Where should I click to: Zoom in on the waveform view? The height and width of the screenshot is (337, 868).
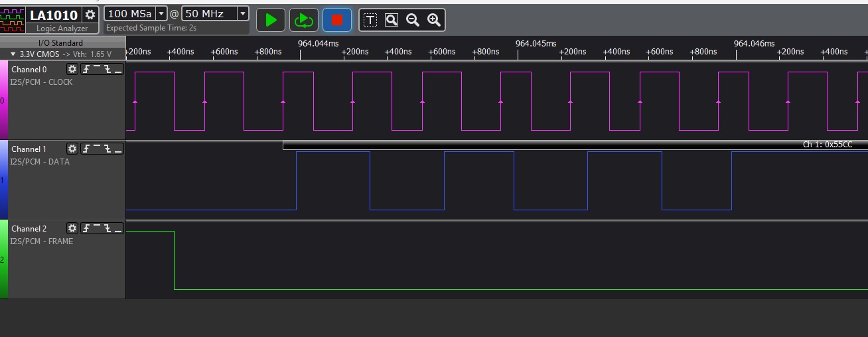(434, 20)
